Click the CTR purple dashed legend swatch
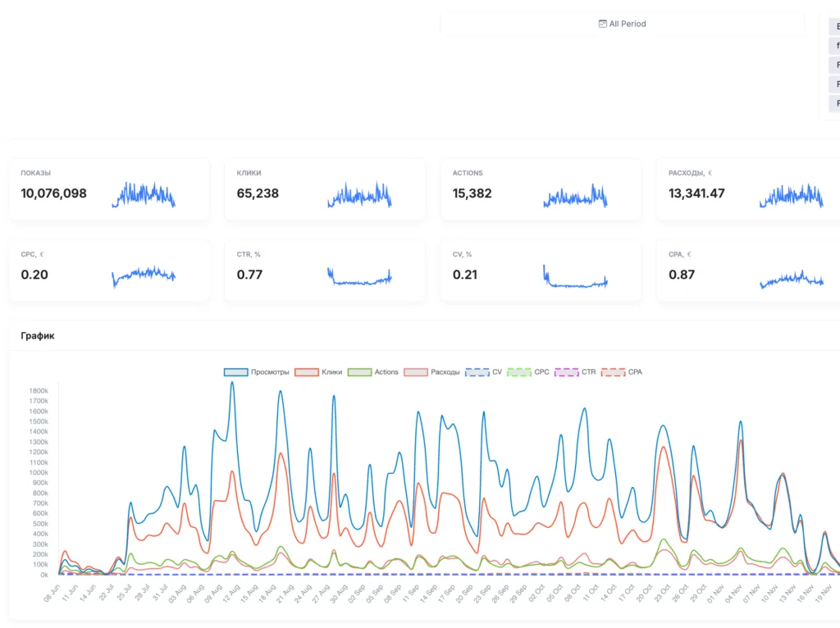This screenshot has width=840, height=628. tap(566, 372)
